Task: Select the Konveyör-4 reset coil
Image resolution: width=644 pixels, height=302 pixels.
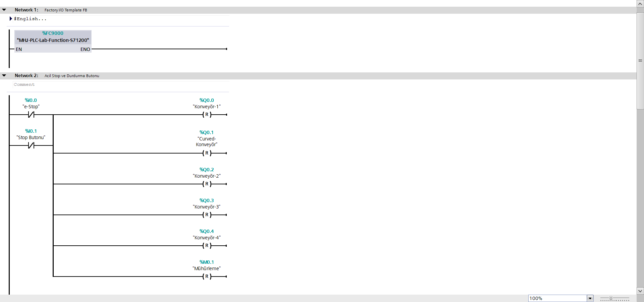Action: coord(207,246)
